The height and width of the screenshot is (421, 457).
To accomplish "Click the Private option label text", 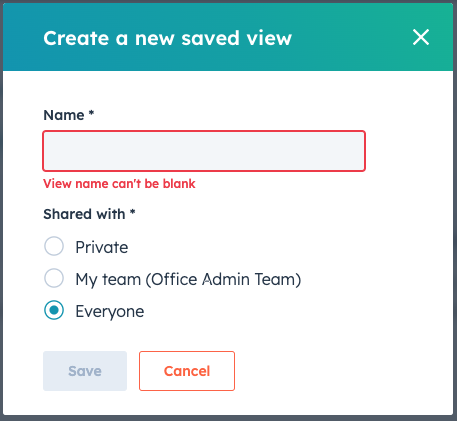I will point(102,247).
